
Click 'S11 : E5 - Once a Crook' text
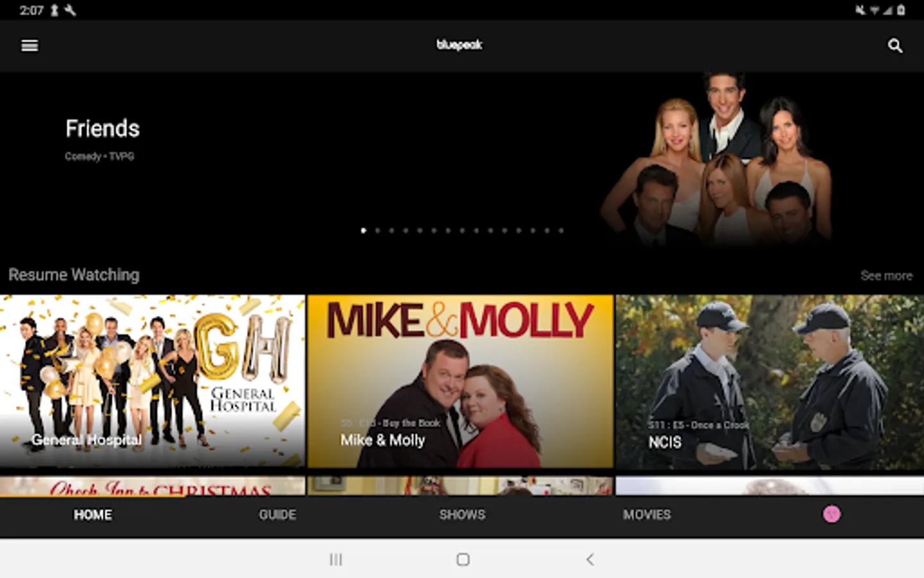698,425
